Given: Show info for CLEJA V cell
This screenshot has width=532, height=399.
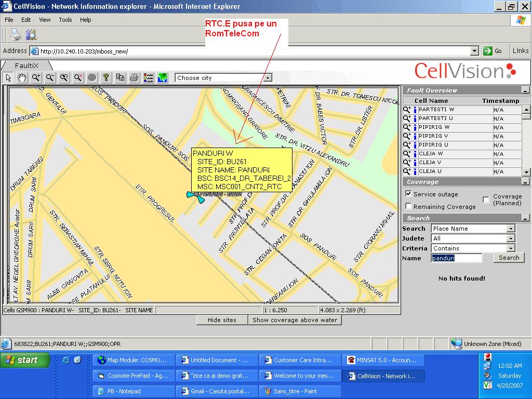Looking at the screenshot, I should (x=415, y=163).
